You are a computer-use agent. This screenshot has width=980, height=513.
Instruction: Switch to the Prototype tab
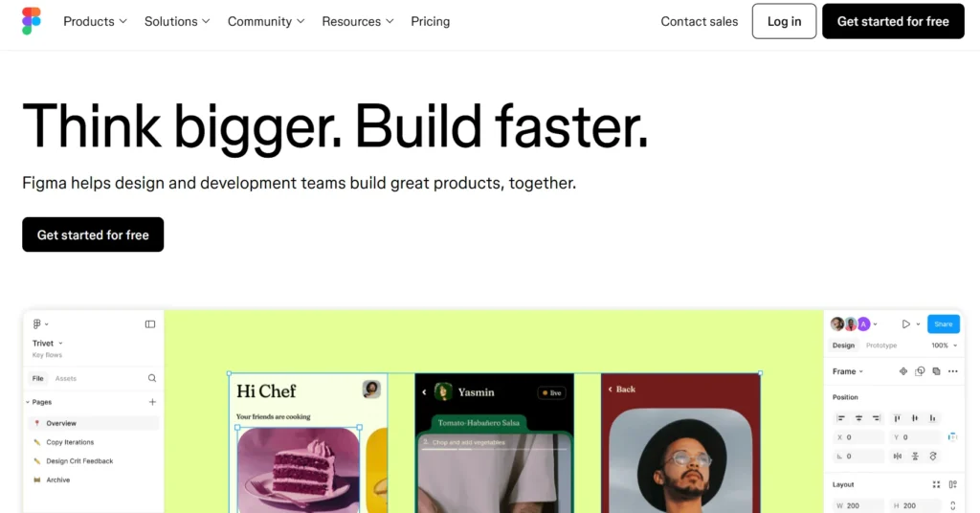coord(881,345)
